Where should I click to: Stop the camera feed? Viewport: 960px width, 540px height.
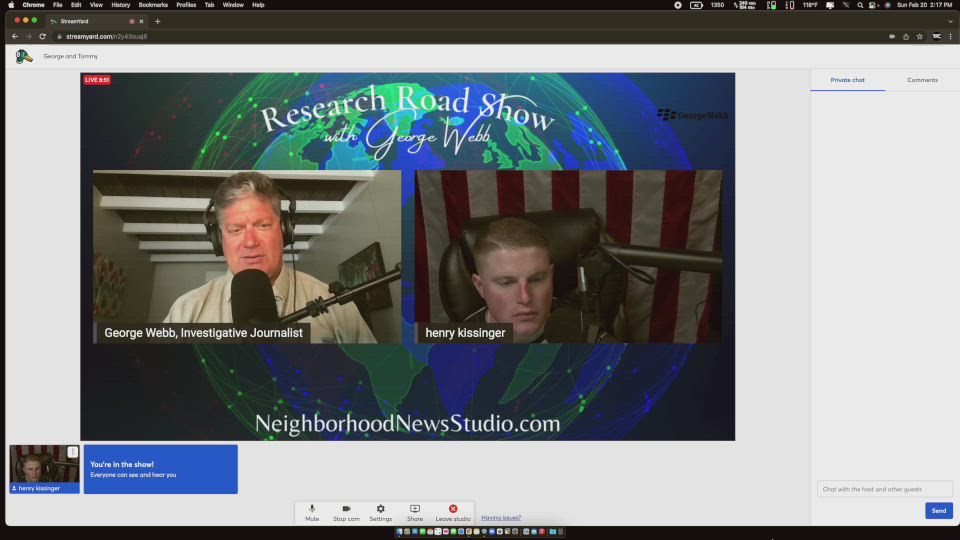346,512
